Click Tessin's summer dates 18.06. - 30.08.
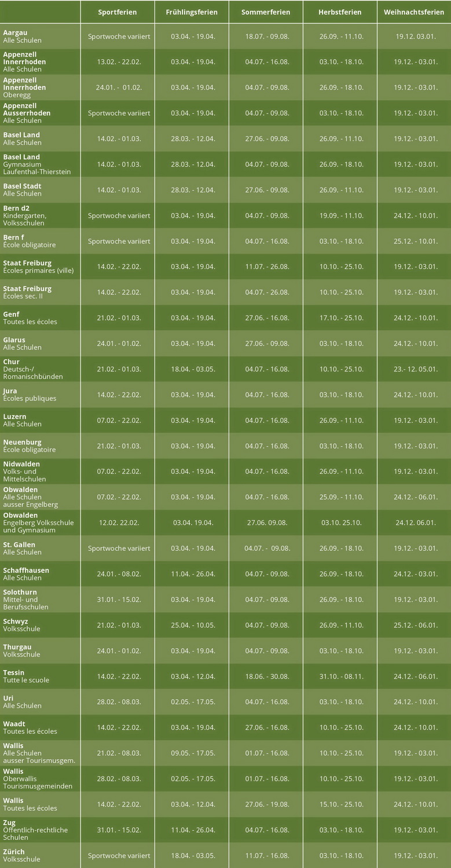Viewport: 451px width, 868px height. click(x=267, y=676)
